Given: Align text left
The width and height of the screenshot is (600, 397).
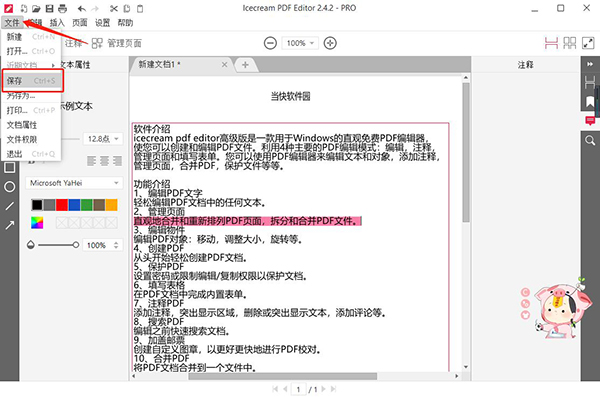Looking at the screenshot, I should [x=91, y=161].
